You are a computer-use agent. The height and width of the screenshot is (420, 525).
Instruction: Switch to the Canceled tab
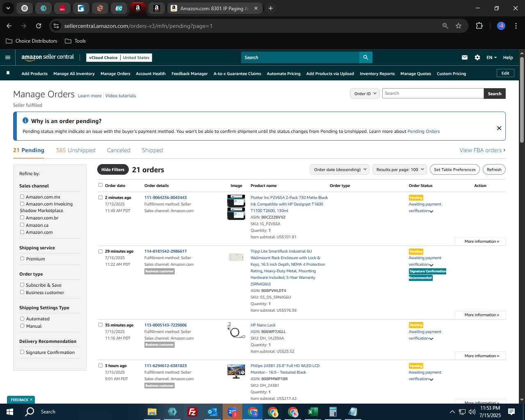(x=119, y=150)
